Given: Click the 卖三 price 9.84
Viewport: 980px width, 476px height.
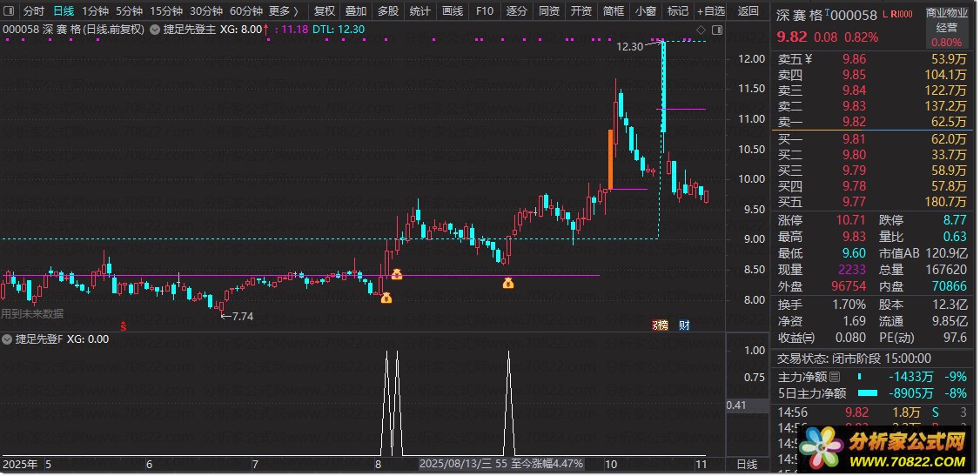Looking at the screenshot, I should (x=855, y=91).
